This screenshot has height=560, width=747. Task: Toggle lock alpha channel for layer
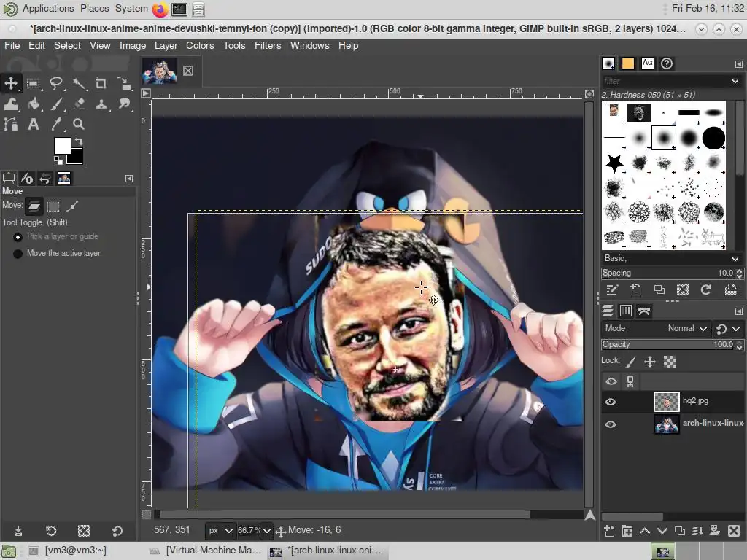(670, 362)
